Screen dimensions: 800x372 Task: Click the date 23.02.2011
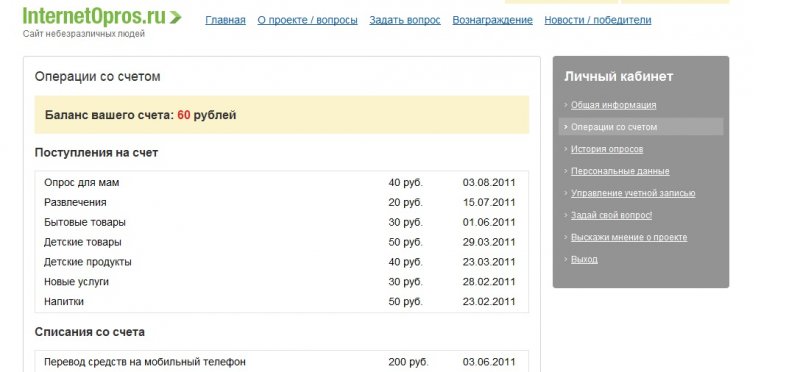pyautogui.click(x=489, y=302)
